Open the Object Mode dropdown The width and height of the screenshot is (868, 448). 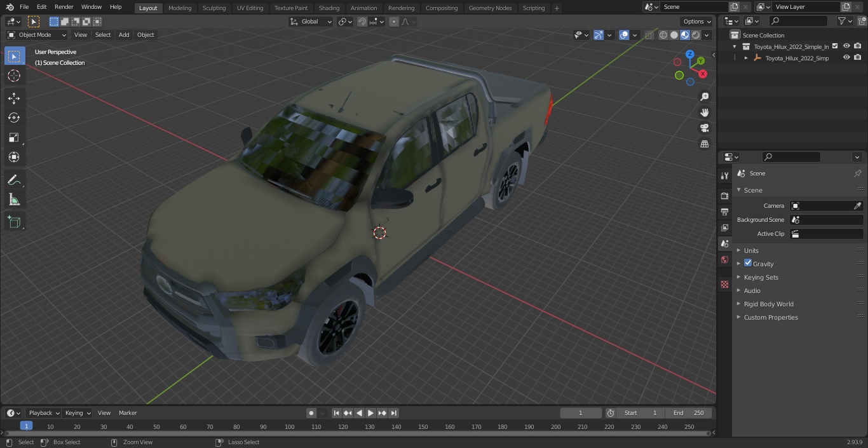click(37, 35)
